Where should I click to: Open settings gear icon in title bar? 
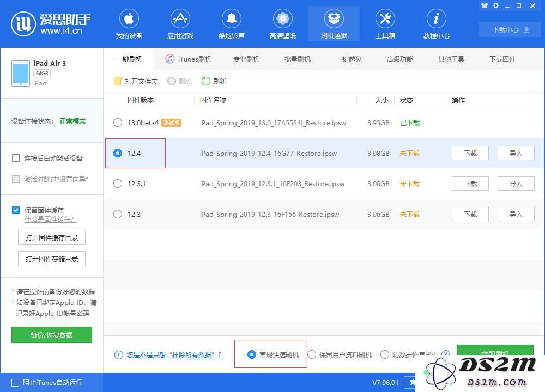tap(496, 5)
